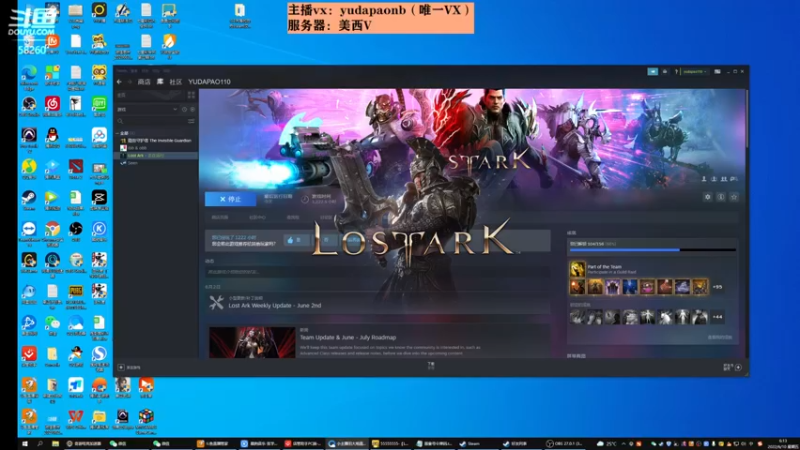The height and width of the screenshot is (450, 800).
Task: Open the Google Chrome desktop shortcut
Action: pos(52,232)
